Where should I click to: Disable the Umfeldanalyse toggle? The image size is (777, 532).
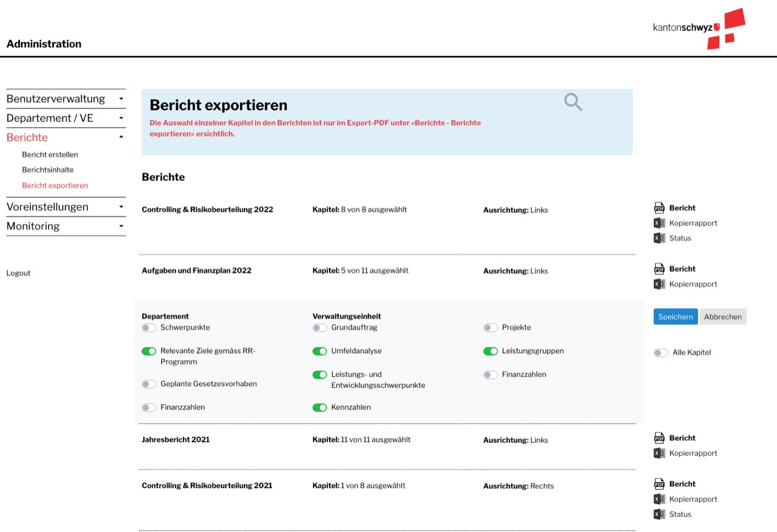coord(319,351)
